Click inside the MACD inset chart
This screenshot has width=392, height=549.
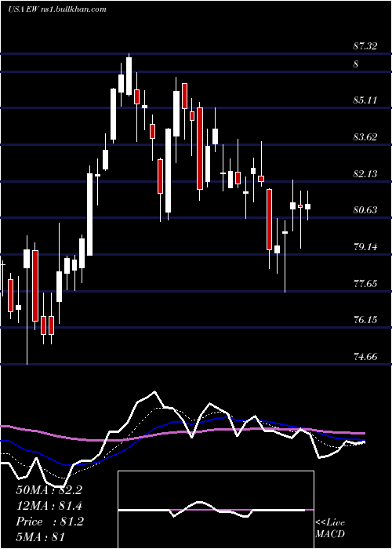point(216,510)
